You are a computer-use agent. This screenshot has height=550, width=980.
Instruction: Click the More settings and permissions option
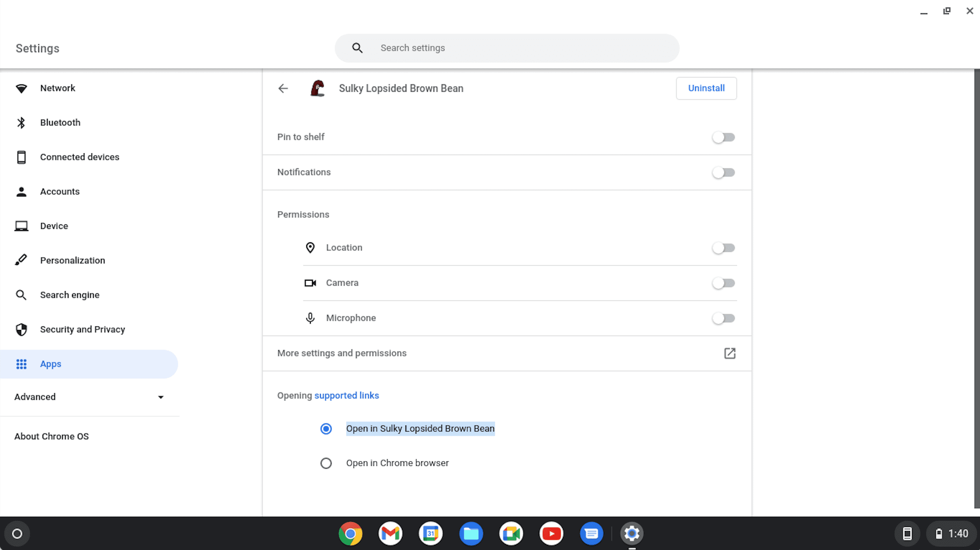coord(507,353)
